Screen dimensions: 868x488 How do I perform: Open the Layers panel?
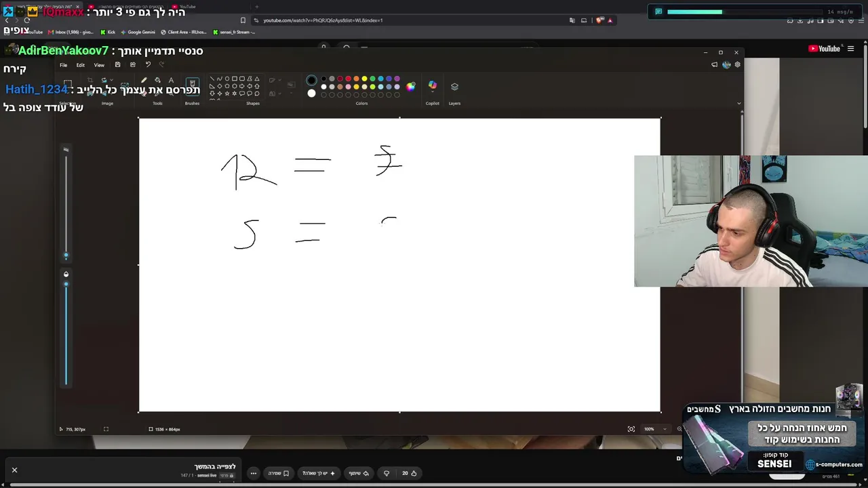[x=454, y=86]
